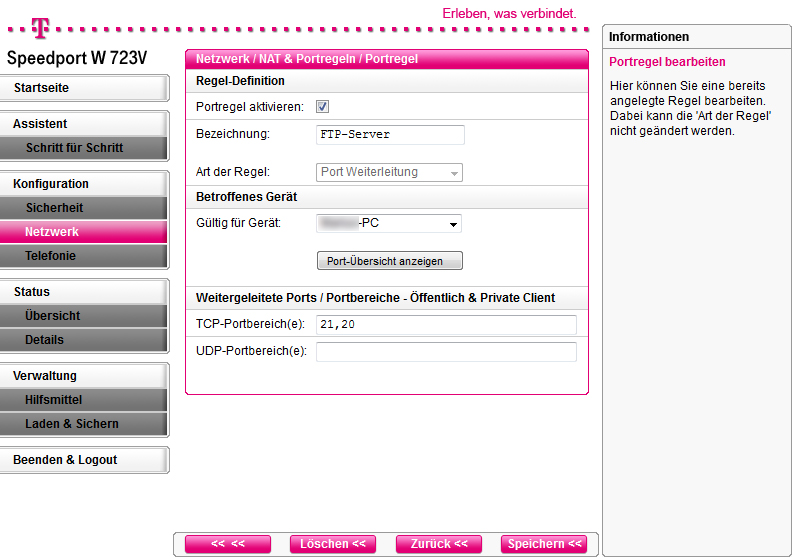This screenshot has height=557, width=792.
Task: Open Startseite in the sidebar
Action: 84,88
